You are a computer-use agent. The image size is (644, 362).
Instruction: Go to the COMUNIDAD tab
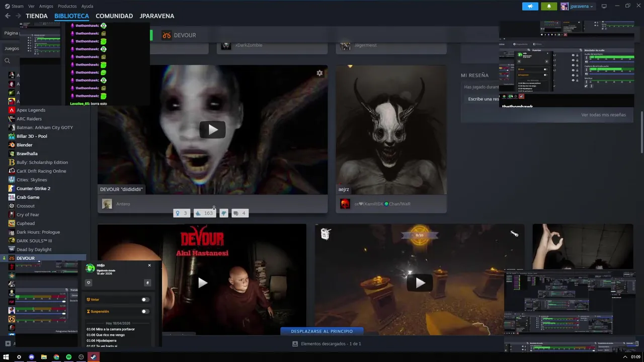coord(114,16)
